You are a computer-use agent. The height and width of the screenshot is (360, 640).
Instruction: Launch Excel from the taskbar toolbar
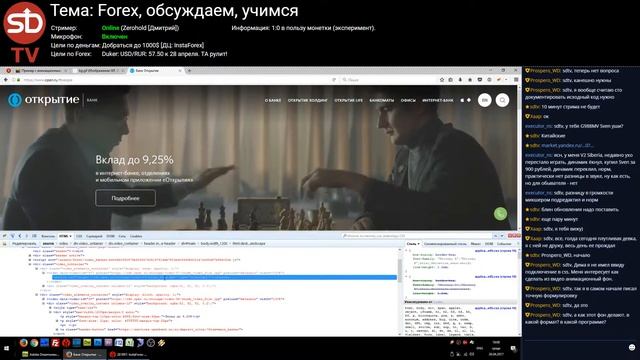point(129,343)
